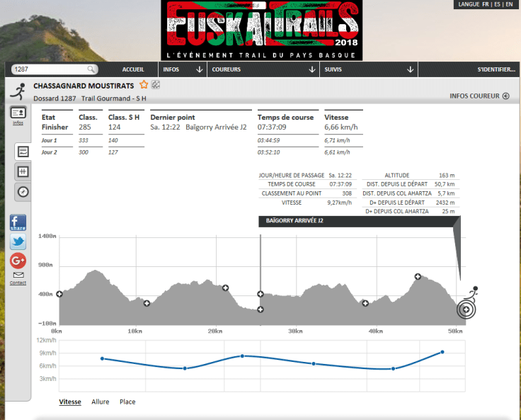Switch chart to Place tab

[x=127, y=402]
